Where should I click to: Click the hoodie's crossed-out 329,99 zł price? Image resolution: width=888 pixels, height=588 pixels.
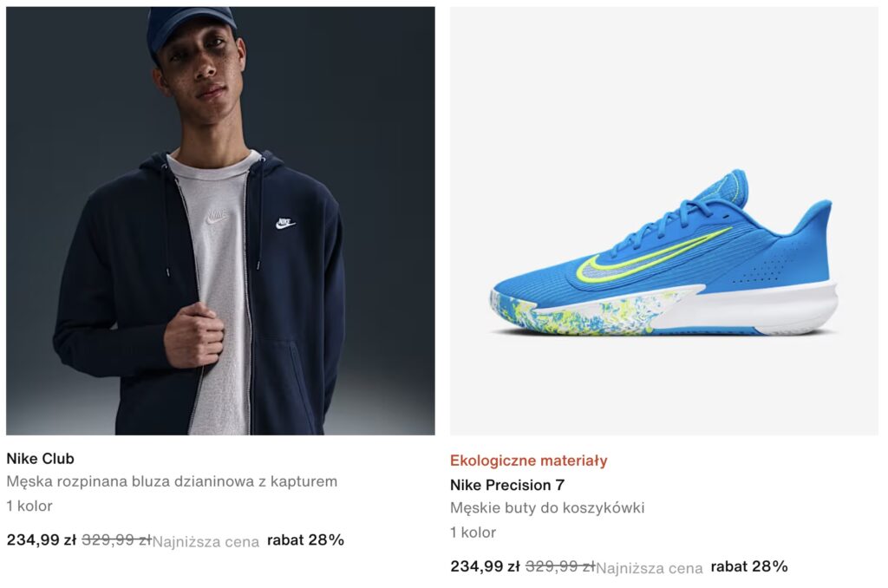tap(117, 539)
